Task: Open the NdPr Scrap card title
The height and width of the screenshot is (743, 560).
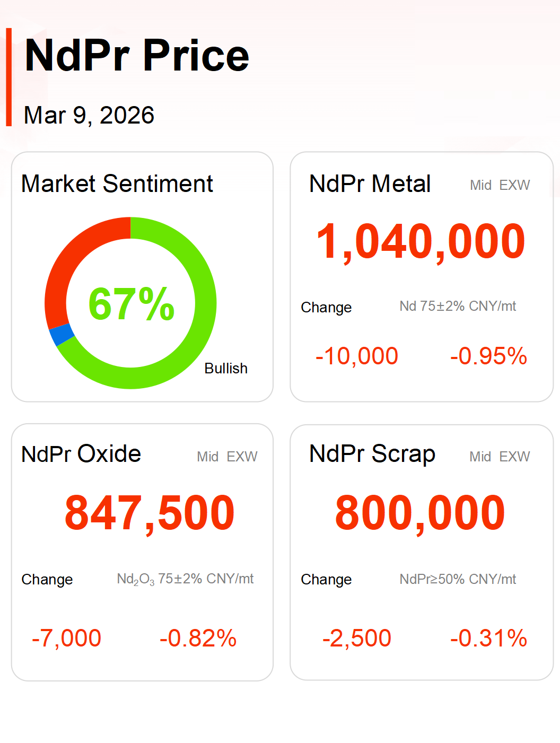Action: (x=372, y=454)
